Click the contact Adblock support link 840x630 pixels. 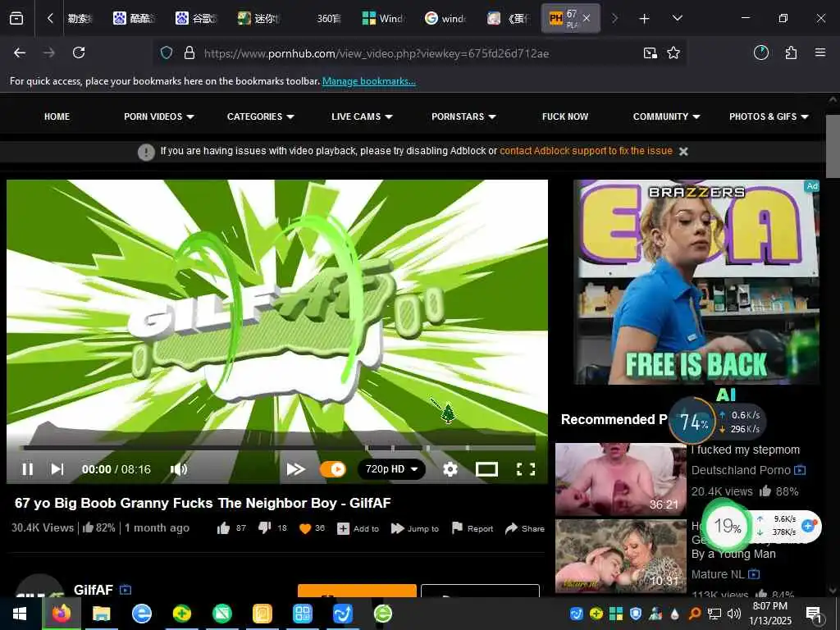coord(586,151)
